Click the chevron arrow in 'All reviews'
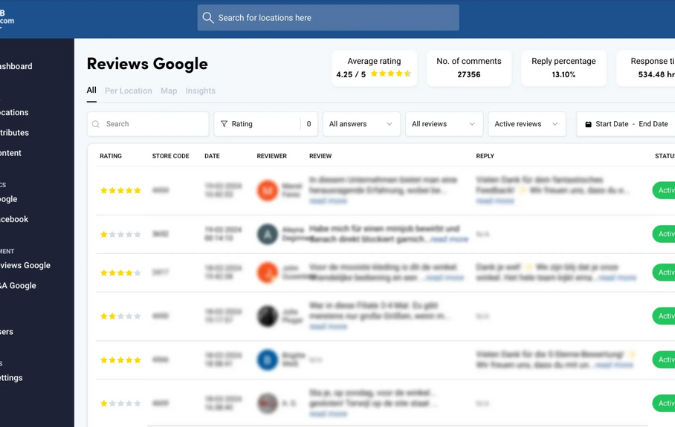 coord(472,124)
